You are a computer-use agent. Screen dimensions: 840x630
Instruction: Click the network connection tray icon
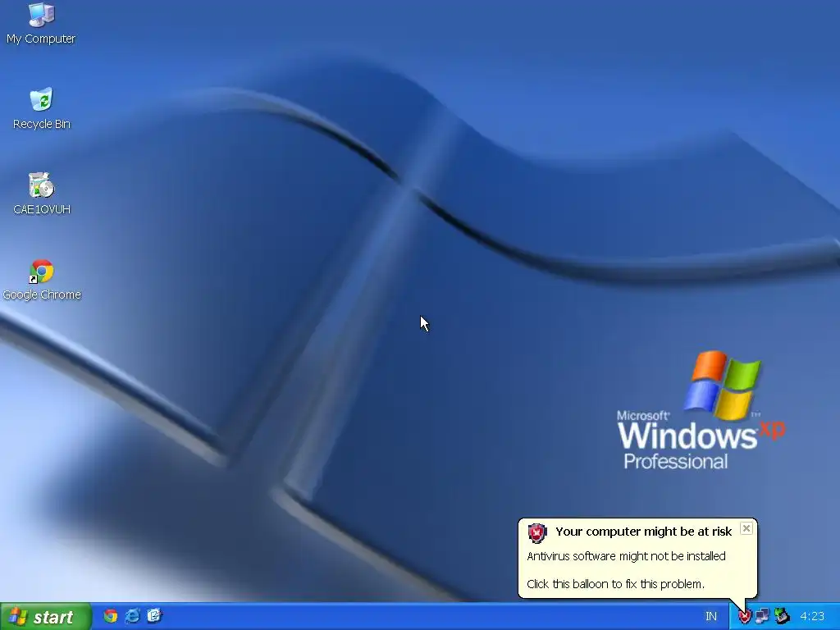pos(762,617)
